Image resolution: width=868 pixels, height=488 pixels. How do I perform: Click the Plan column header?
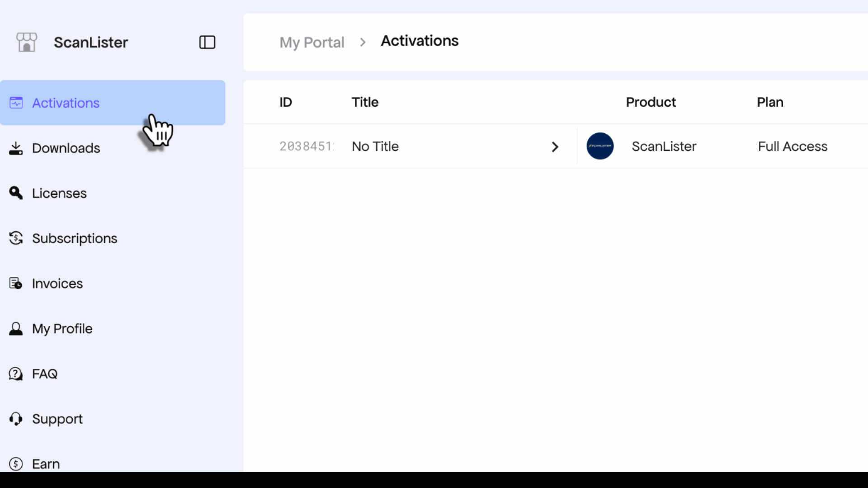point(770,102)
